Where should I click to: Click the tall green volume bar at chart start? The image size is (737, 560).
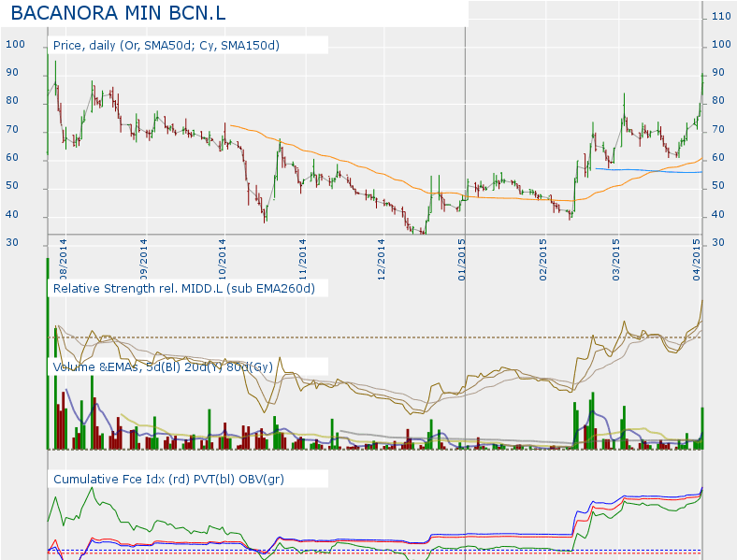click(48, 353)
